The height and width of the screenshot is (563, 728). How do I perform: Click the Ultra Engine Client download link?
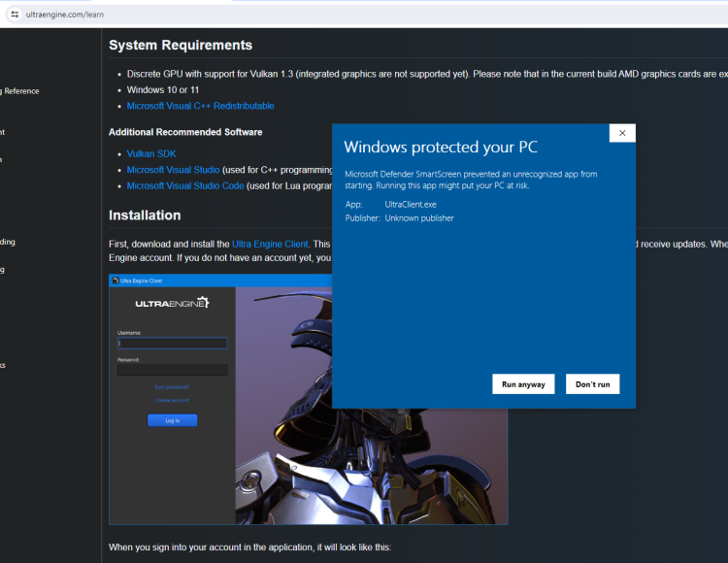270,245
